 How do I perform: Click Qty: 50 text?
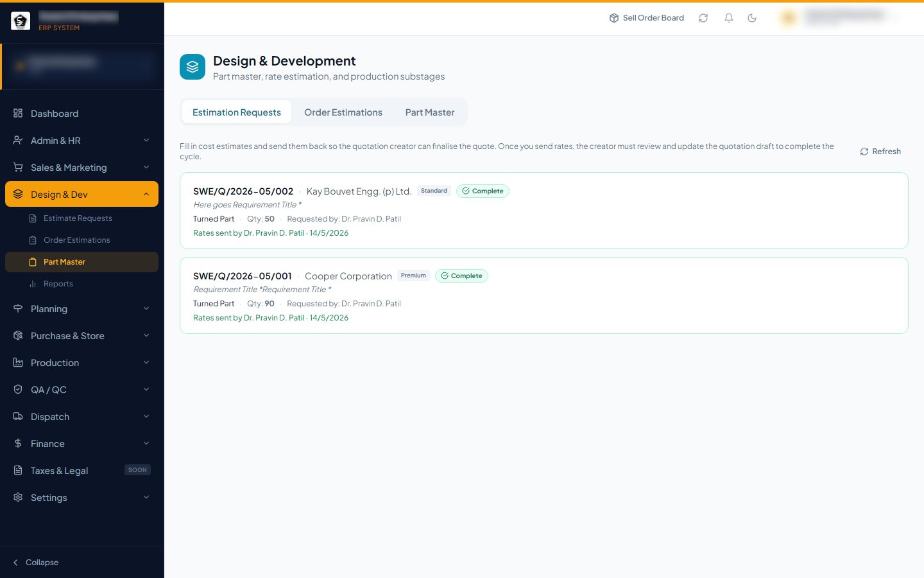261,219
